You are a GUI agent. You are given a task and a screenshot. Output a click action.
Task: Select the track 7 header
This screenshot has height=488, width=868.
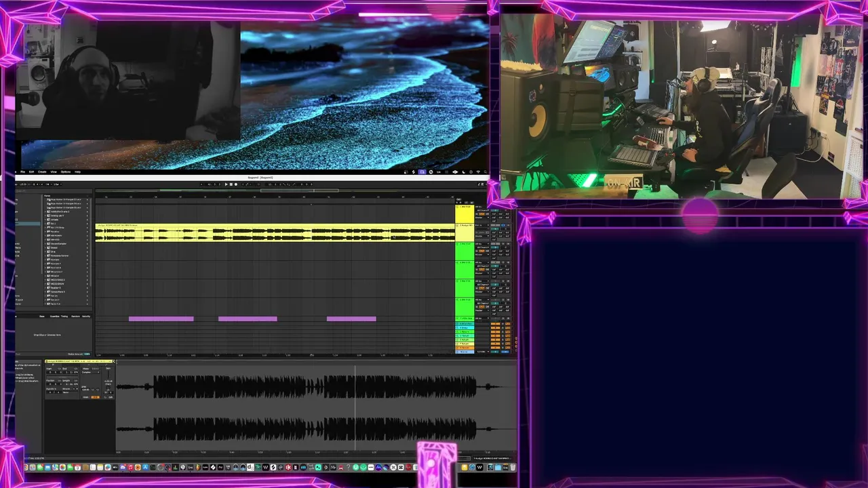(x=465, y=319)
